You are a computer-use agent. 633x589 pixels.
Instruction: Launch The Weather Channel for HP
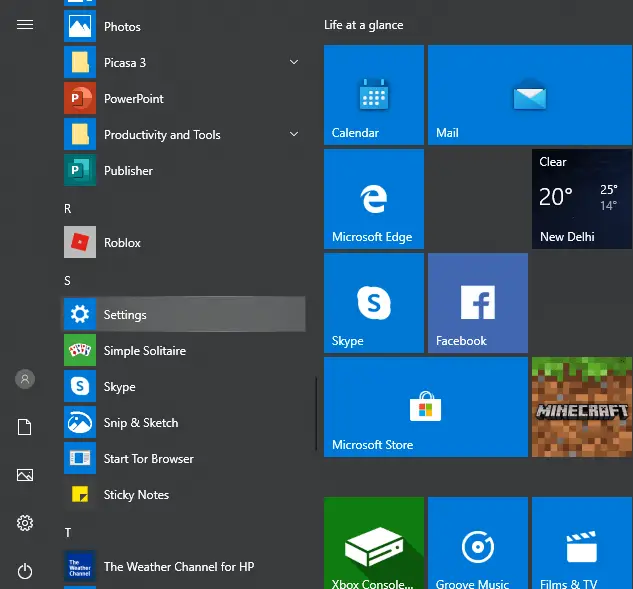pos(184,566)
